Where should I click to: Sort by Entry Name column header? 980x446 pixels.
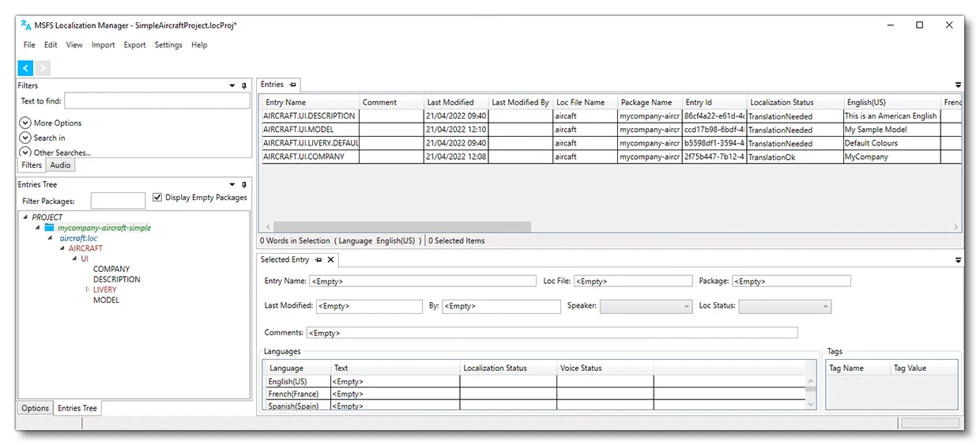(311, 102)
